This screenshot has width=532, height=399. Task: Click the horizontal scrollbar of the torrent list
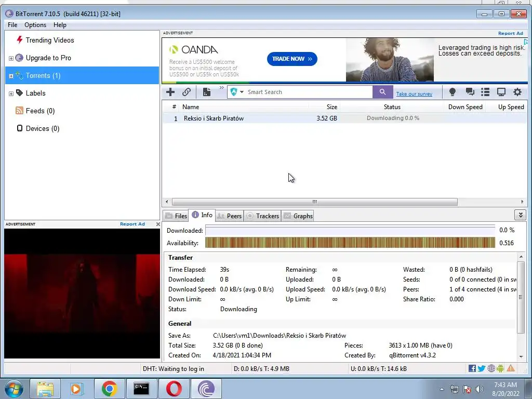point(314,202)
